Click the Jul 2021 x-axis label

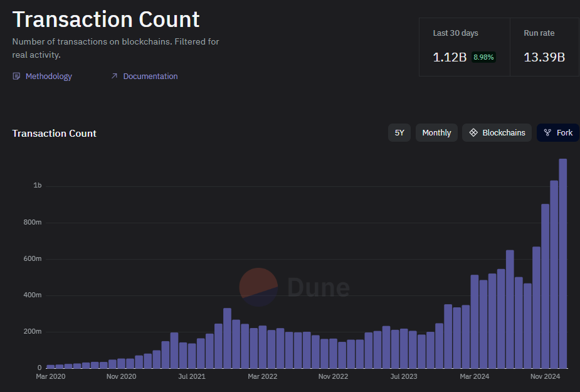192,377
